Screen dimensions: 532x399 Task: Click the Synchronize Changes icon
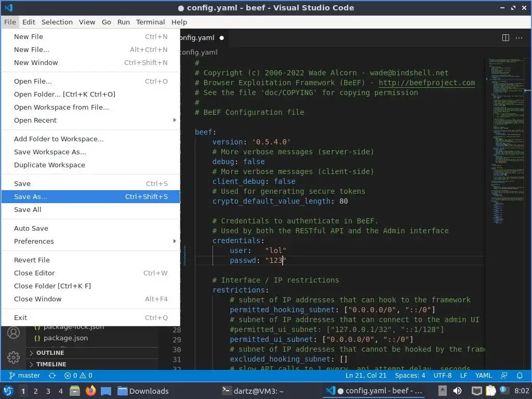(52, 376)
